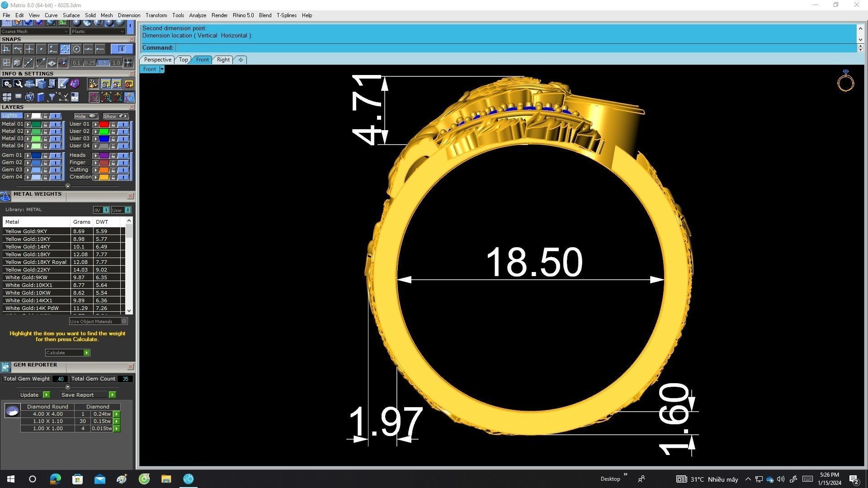This screenshot has height=488, width=868.
Task: Toggle the User library switch in Metal Weights
Action: (128, 210)
